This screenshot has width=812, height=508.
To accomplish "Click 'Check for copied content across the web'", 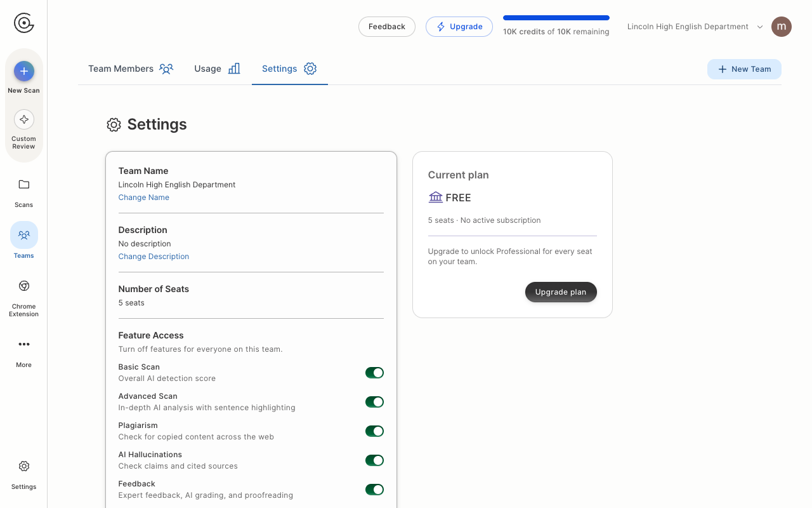I will 196,437.
